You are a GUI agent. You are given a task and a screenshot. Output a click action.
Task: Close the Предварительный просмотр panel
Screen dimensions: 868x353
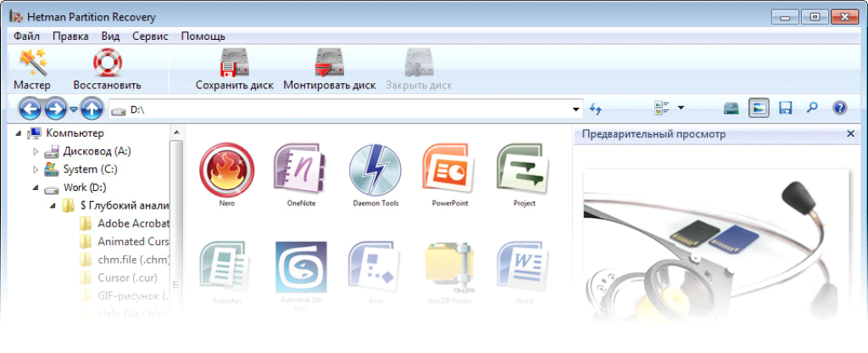(850, 134)
